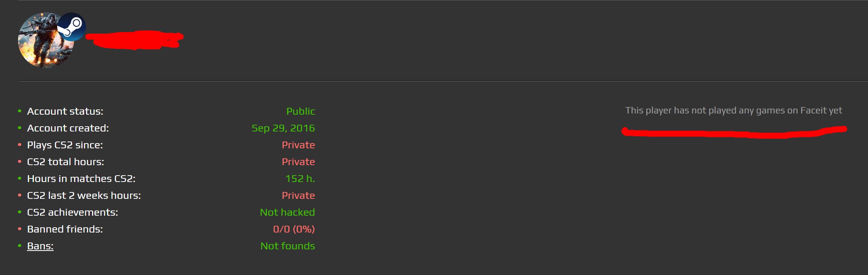This screenshot has width=868, height=275.
Task: Click the Faceit no games played message
Action: click(734, 111)
